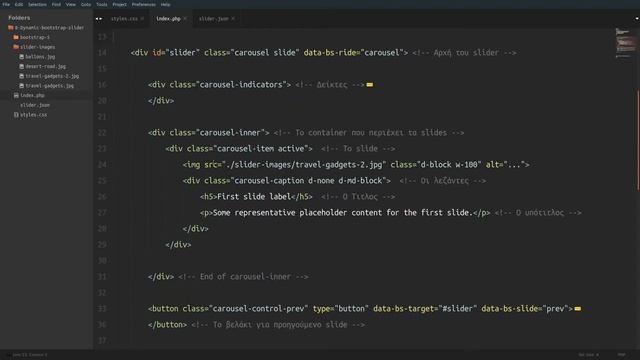Open the View menu

click(71, 4)
